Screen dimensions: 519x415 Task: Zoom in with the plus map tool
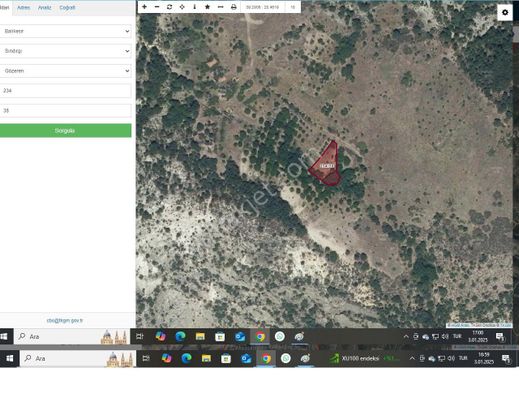click(x=144, y=7)
